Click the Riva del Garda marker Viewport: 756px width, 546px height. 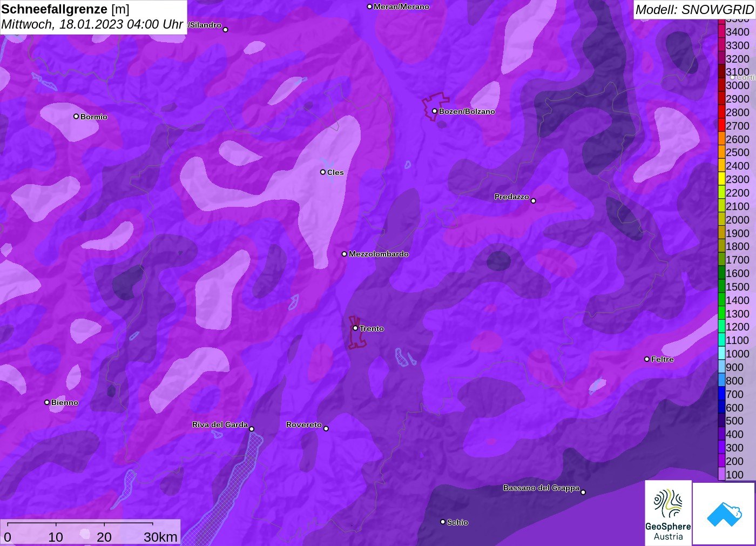tap(252, 429)
